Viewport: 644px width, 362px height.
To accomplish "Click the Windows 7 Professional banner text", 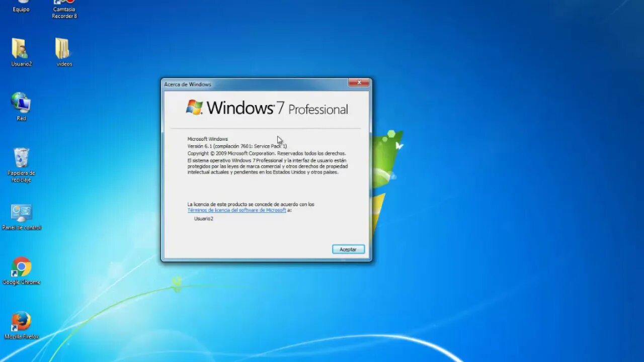I will pos(277,108).
